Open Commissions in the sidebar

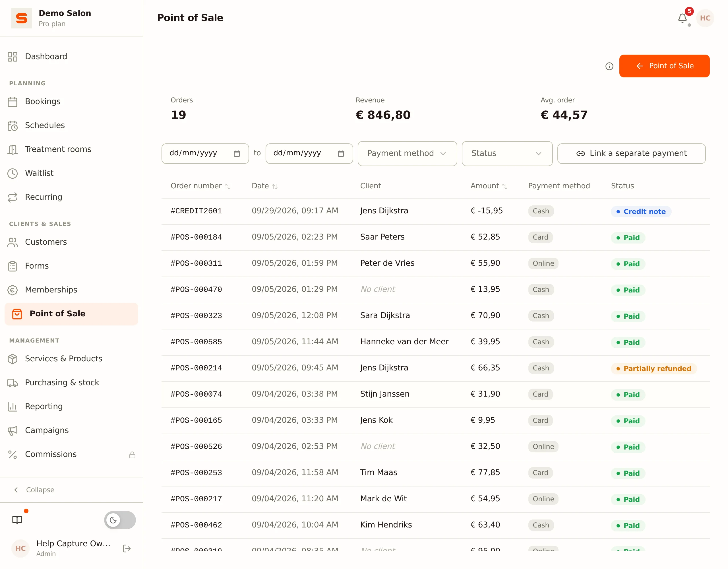tap(71, 454)
